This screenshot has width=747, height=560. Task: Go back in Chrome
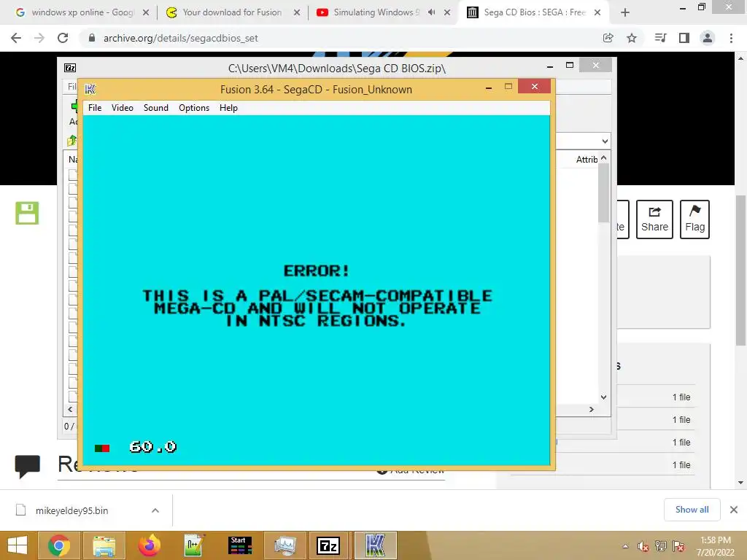pos(16,38)
